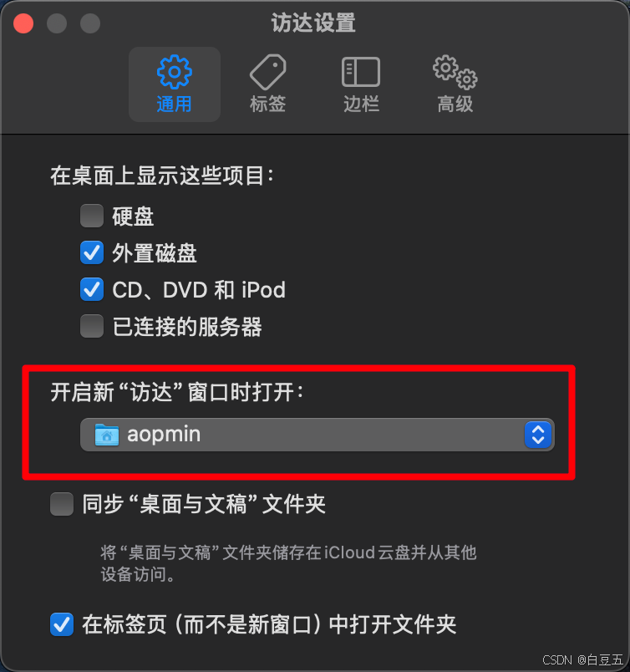630x672 pixels.
Task: Open the 边栏 sidebar icon
Action: coord(361,72)
